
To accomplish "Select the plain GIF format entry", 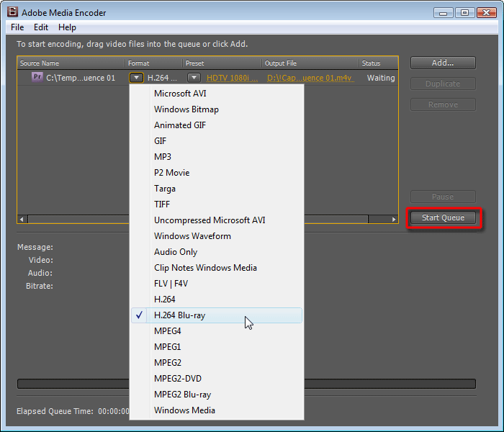I will coord(217,141).
